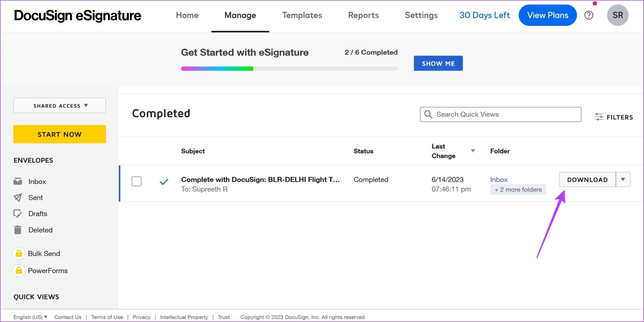Click the 'To: Supreeth R' recipient text

(204, 189)
